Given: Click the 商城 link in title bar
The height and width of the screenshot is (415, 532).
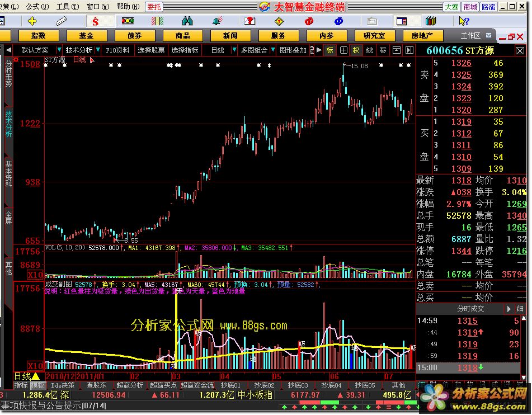Looking at the screenshot, I should [470, 7].
